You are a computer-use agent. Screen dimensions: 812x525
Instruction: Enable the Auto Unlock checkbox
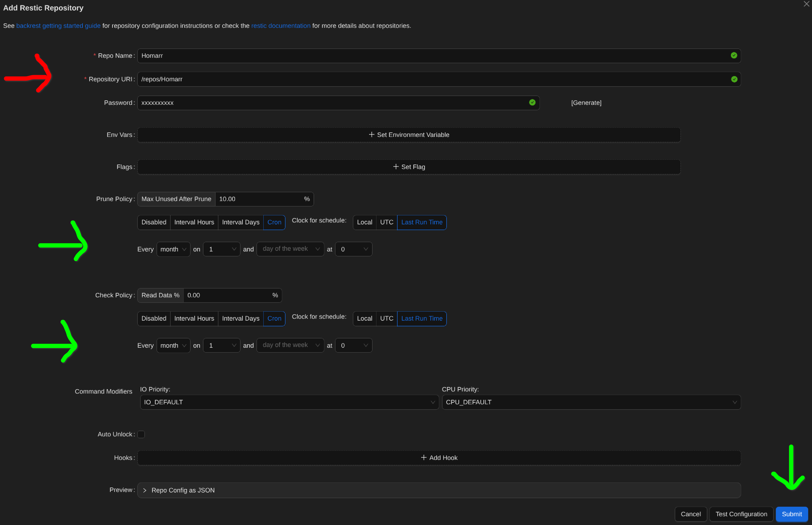coord(141,434)
